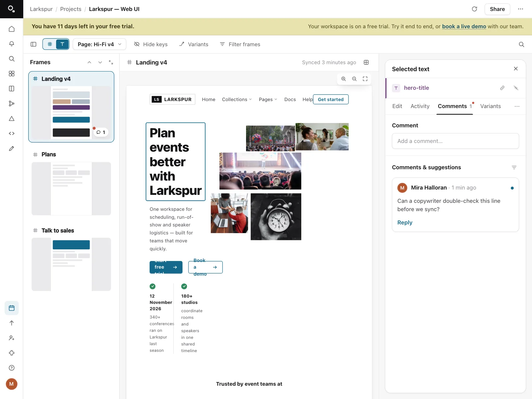Click the Get started button in mockup
Screen dimensions: 532x399
pyautogui.click(x=331, y=99)
